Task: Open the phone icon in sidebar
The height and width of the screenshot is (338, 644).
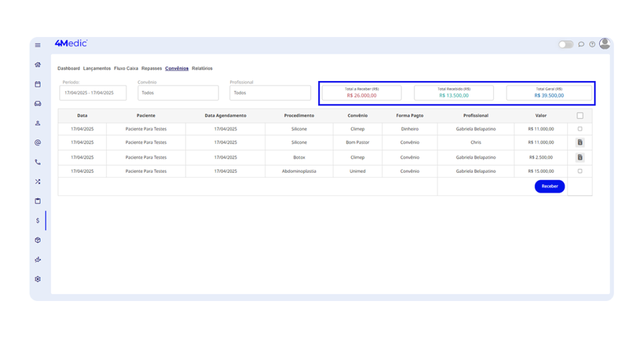Action: click(38, 162)
